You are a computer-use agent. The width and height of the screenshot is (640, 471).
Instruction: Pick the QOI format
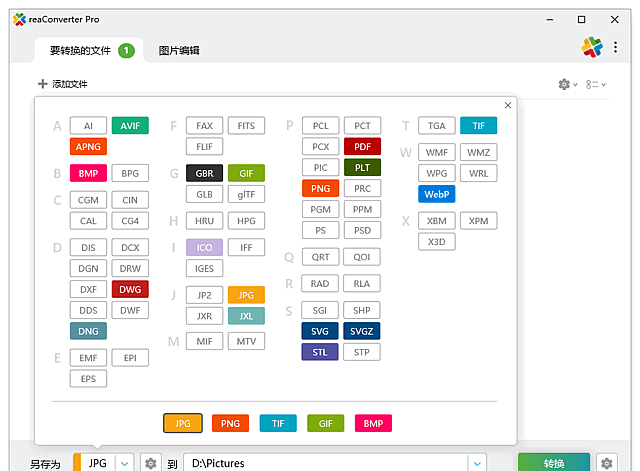pyautogui.click(x=362, y=257)
